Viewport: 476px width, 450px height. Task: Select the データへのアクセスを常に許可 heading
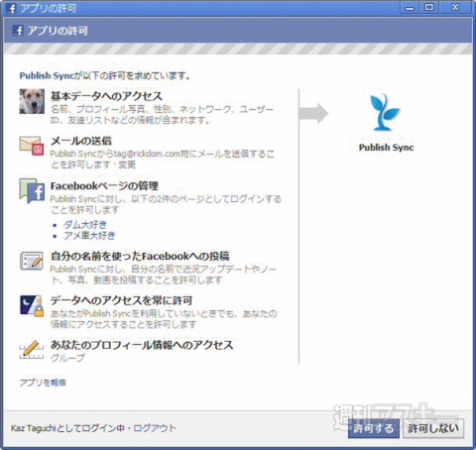[121, 300]
